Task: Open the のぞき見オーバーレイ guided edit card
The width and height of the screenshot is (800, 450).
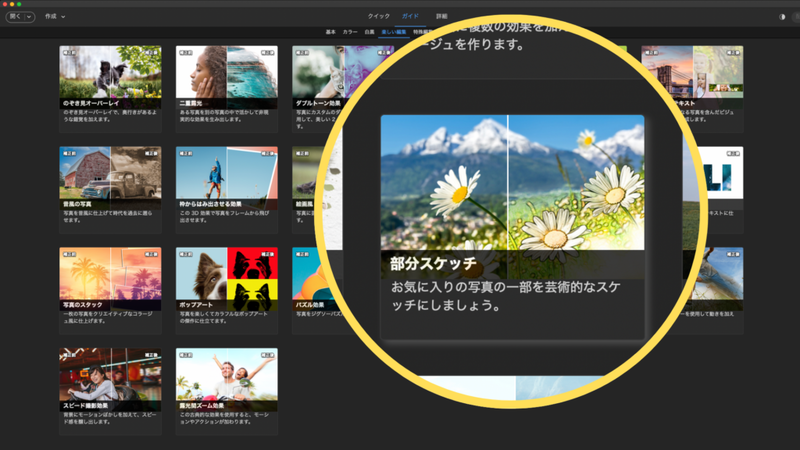Action: pyautogui.click(x=110, y=89)
